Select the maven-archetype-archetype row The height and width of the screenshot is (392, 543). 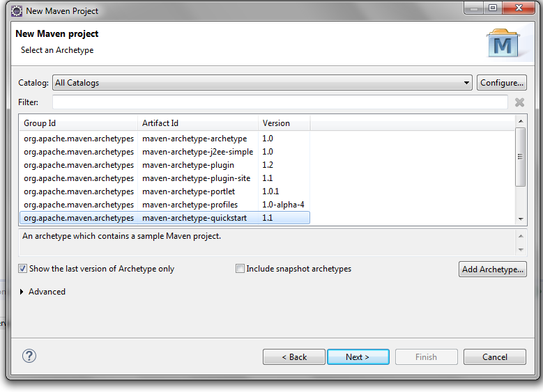[165, 139]
